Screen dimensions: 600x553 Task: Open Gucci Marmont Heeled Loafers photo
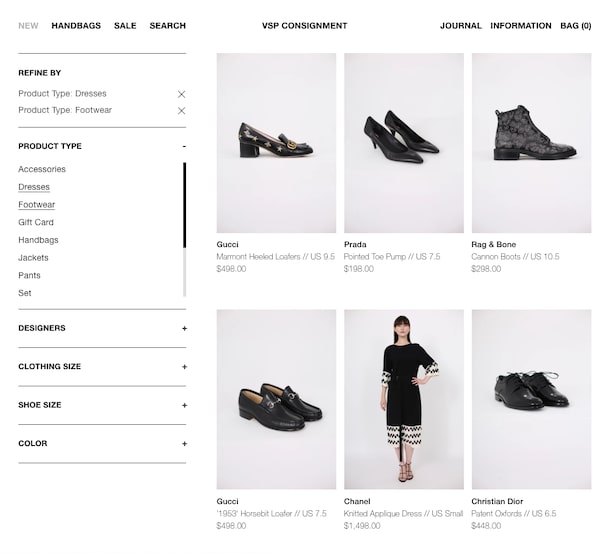[276, 143]
